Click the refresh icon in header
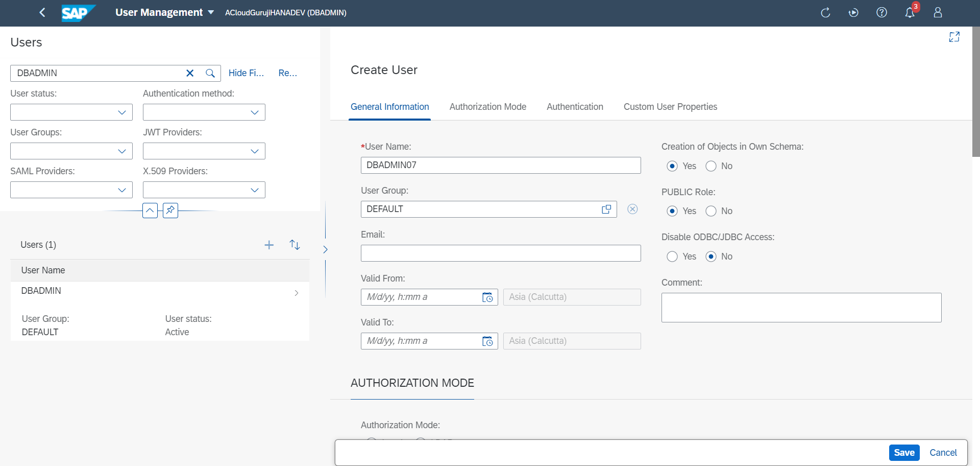 tap(825, 12)
